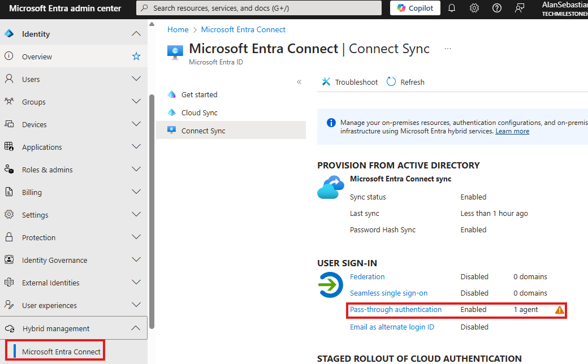Expand the Applications section chevron
This screenshot has height=364, width=588.
(x=136, y=146)
